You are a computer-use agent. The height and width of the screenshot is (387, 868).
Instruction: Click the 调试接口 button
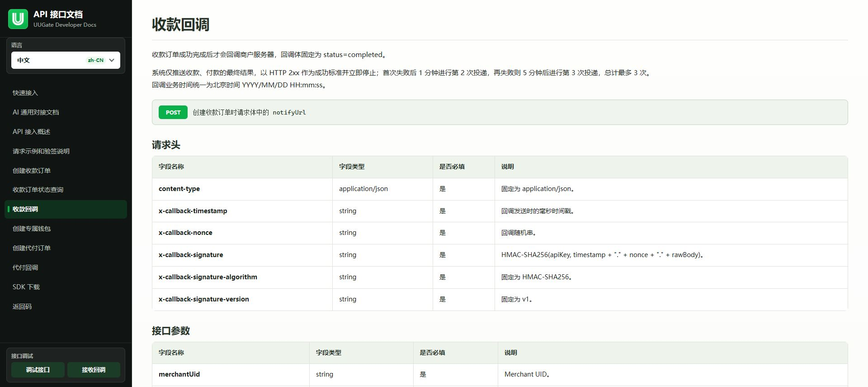[38, 370]
